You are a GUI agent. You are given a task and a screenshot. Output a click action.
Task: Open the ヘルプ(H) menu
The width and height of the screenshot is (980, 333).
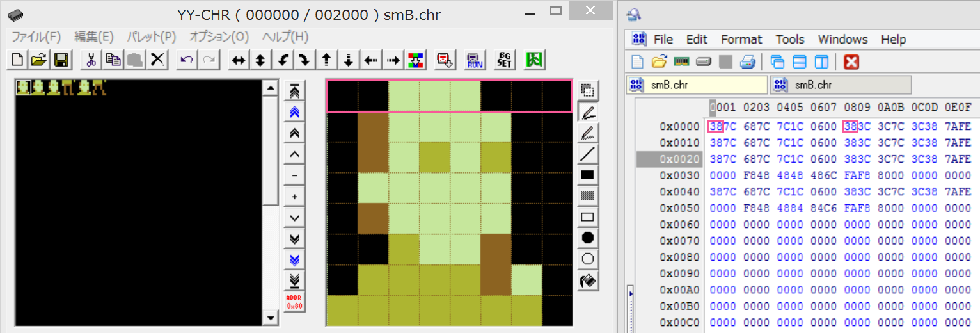click(285, 37)
